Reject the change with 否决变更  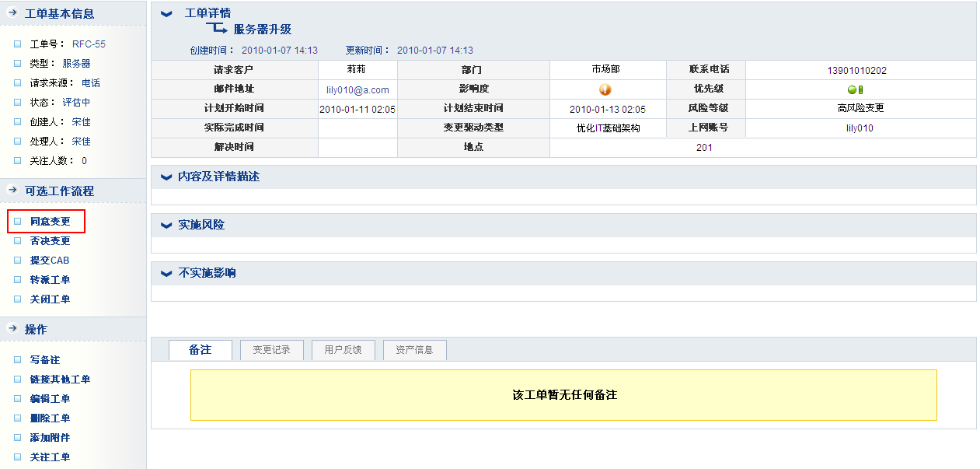50,241
